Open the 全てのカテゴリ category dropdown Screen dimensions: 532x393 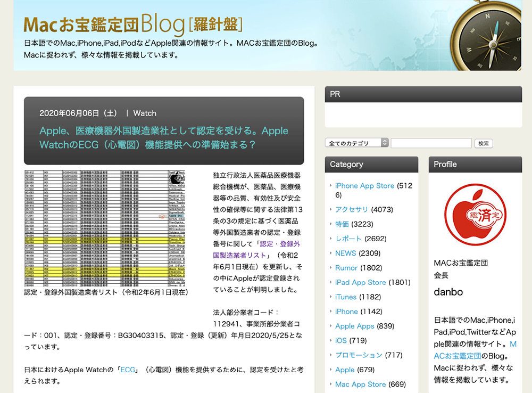pyautogui.click(x=357, y=143)
